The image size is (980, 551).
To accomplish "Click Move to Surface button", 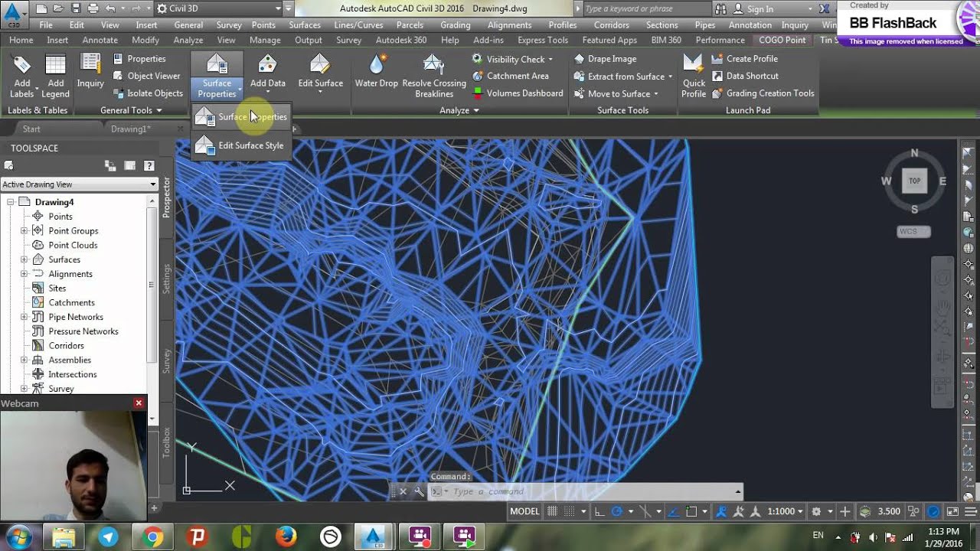I will click(x=616, y=93).
